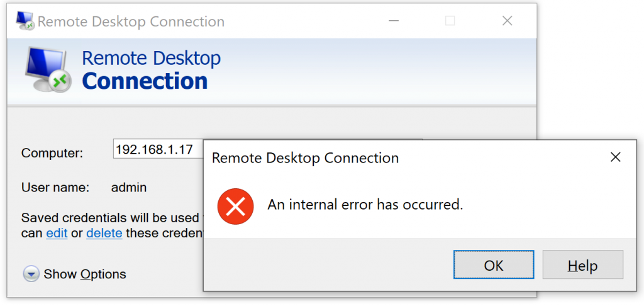Click the large Remote Desktop monitor logo
Screen dimensions: 644x306
coord(48,69)
